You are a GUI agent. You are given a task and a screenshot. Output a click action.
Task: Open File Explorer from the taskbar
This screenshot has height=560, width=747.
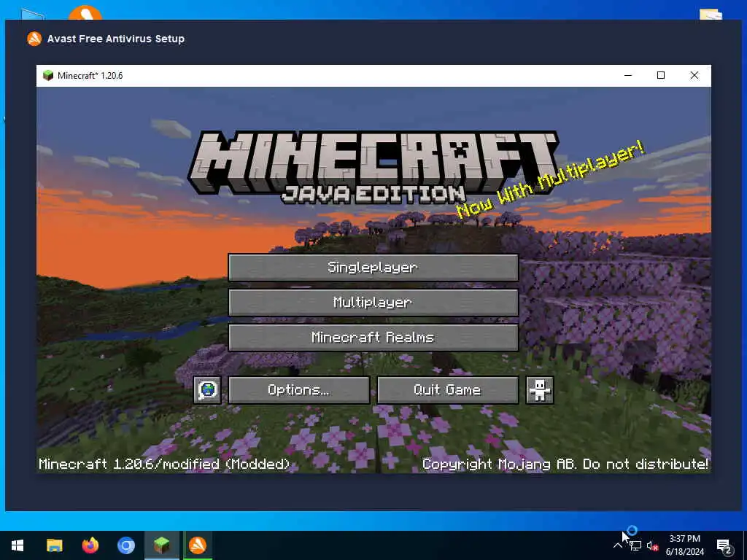point(54,545)
